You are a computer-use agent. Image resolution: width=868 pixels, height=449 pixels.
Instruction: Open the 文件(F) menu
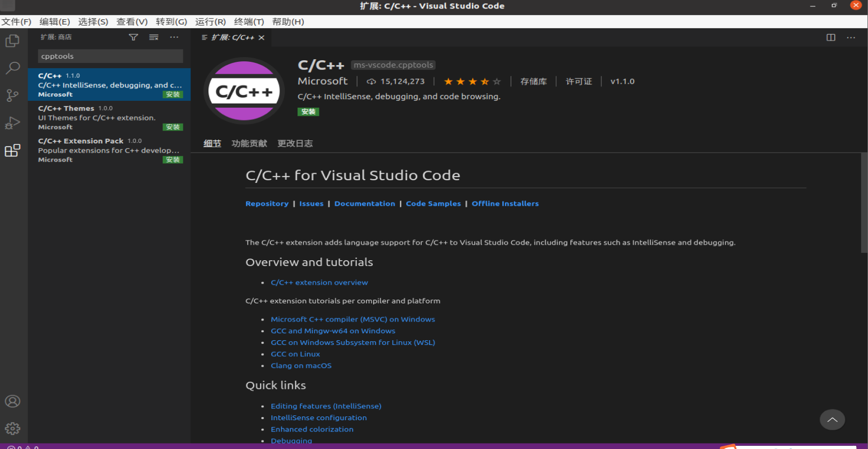pyautogui.click(x=16, y=22)
